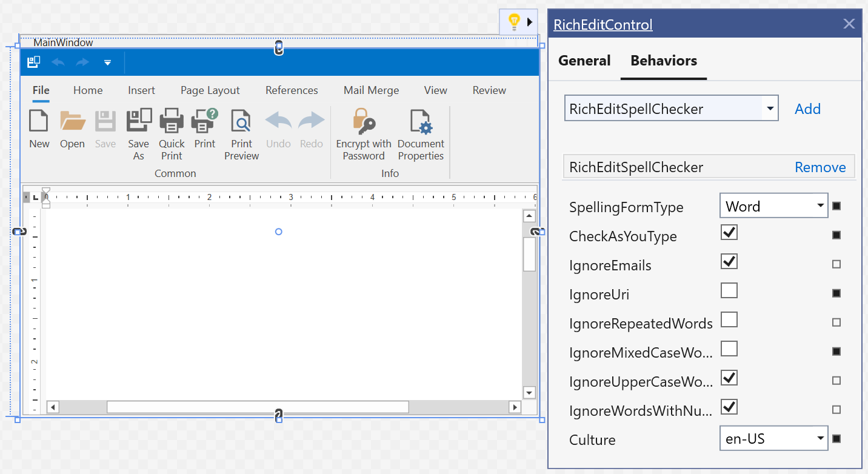Enable the IgnoreUri checkbox
The height and width of the screenshot is (474, 868).
pos(729,291)
